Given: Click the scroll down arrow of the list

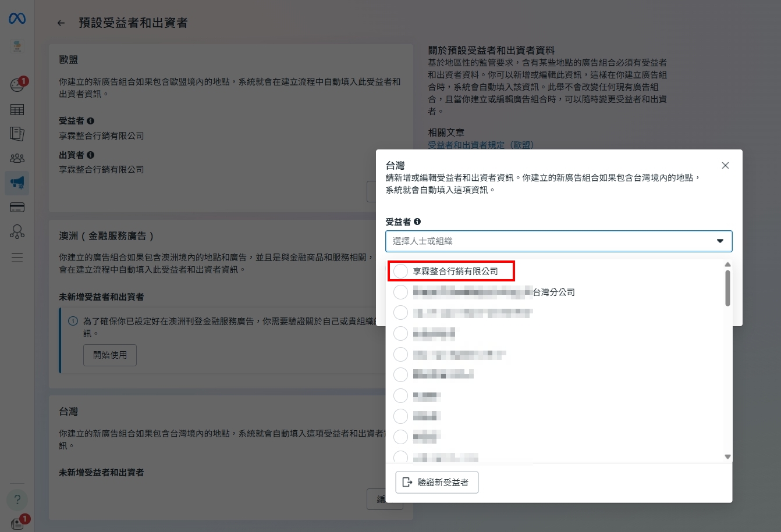Looking at the screenshot, I should click(727, 457).
